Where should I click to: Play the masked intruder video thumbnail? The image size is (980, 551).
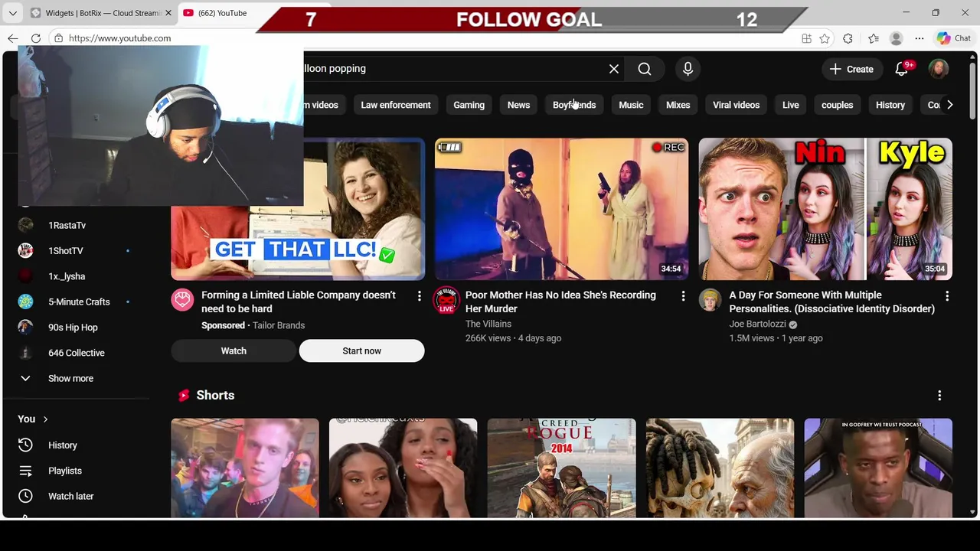[x=561, y=209]
